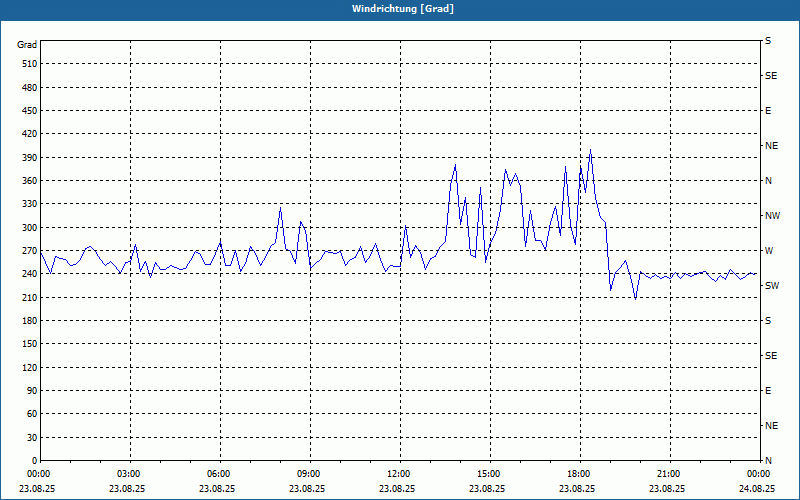Select the 21:00 time marker

[669, 474]
